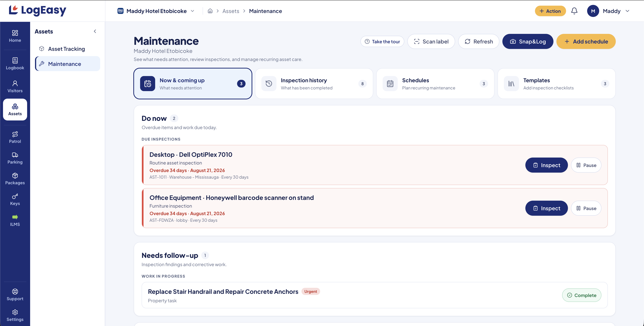
Task: Click the Now & coming up calendar icon
Action: pos(147,84)
